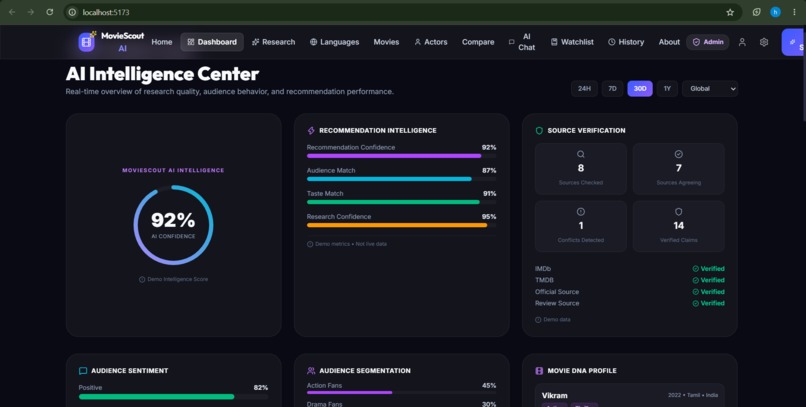The image size is (806, 407).
Task: Click the film icon beside Movie DNA Profile
Action: (x=539, y=371)
